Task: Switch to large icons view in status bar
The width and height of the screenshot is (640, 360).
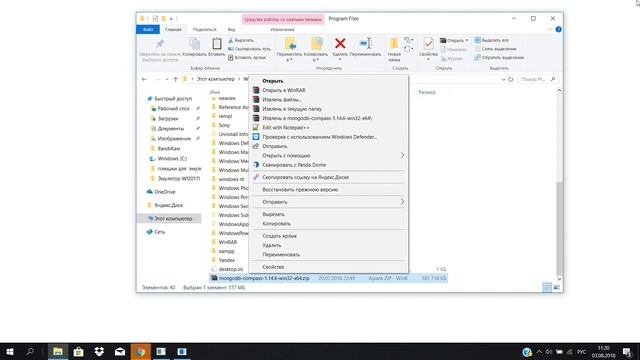Action: (x=556, y=287)
